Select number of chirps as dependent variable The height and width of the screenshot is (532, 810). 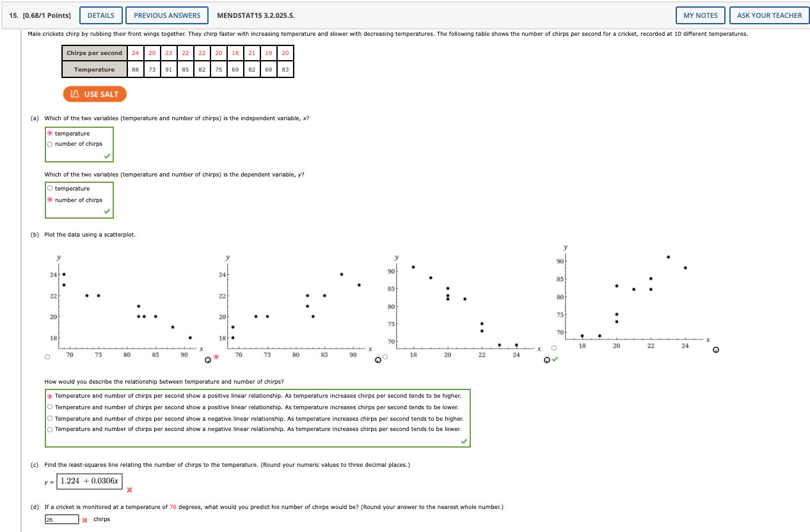pyautogui.click(x=50, y=199)
